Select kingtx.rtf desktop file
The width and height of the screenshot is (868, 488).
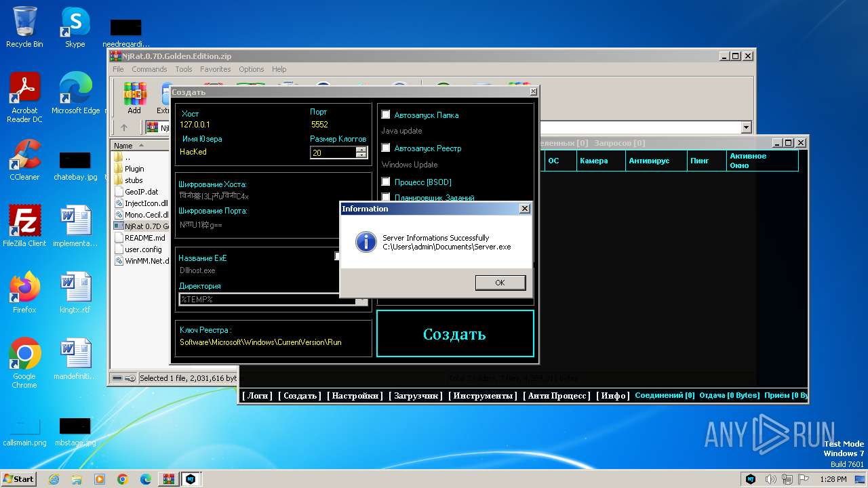click(75, 292)
